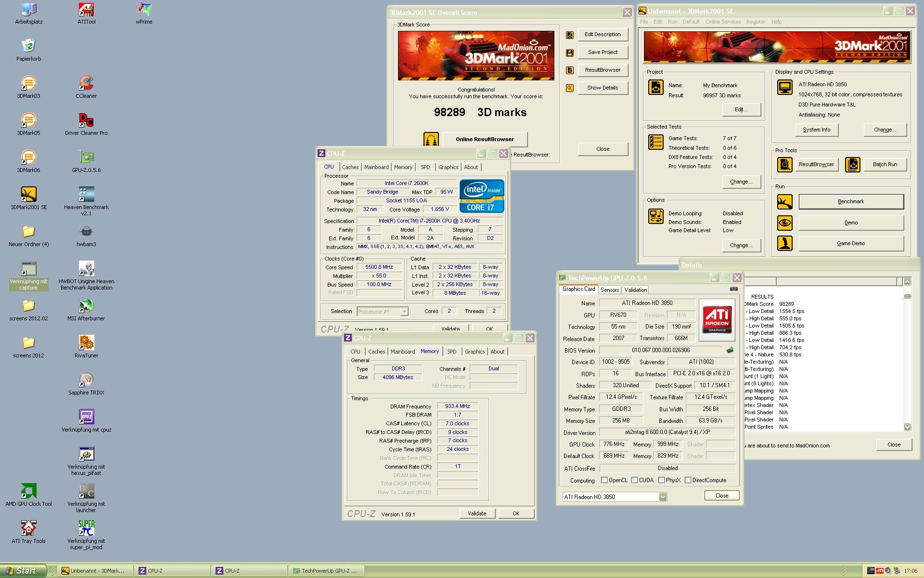Image resolution: width=924 pixels, height=578 pixels.
Task: Select the GPU-Z.0.5.6 desktop icon
Action: 86,161
